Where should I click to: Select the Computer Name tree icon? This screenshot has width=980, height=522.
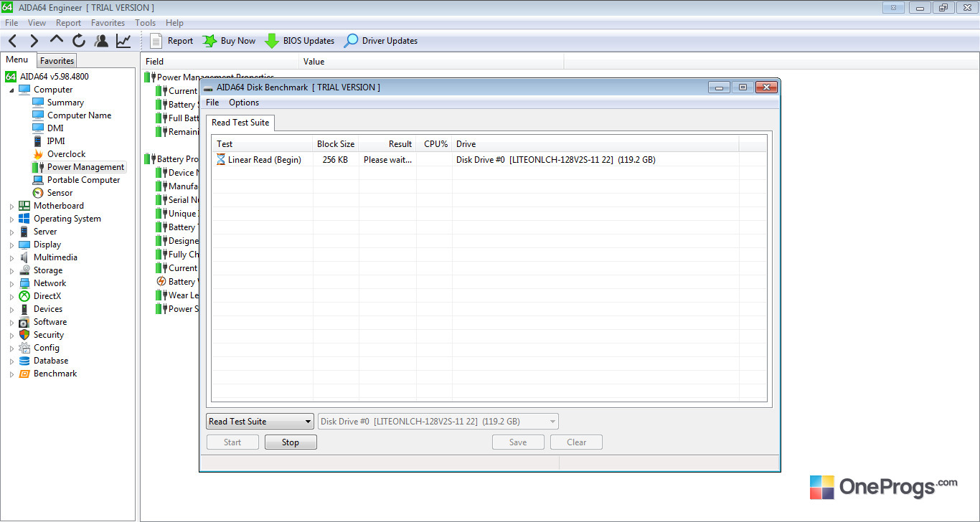[38, 115]
